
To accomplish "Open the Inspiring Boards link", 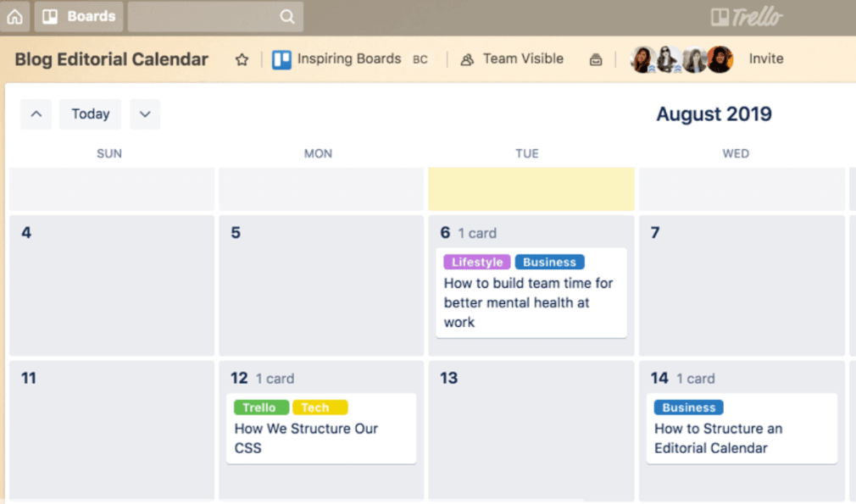I will 348,58.
